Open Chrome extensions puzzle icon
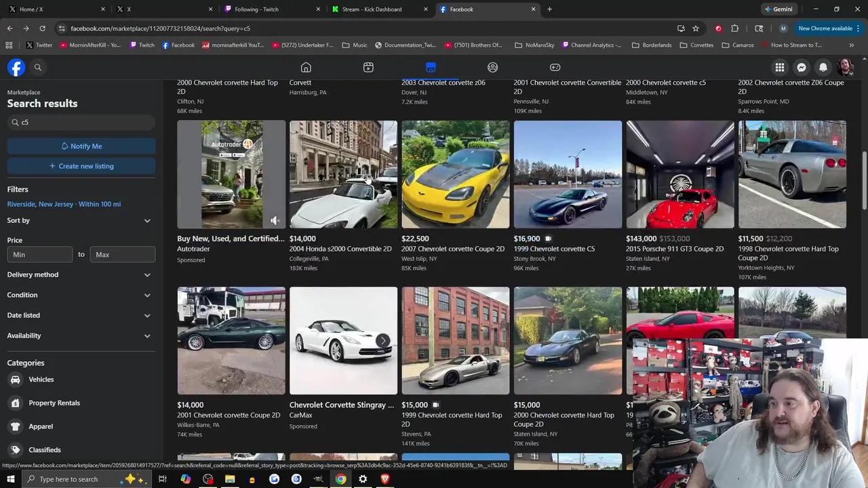This screenshot has width=868, height=488. pos(734,28)
